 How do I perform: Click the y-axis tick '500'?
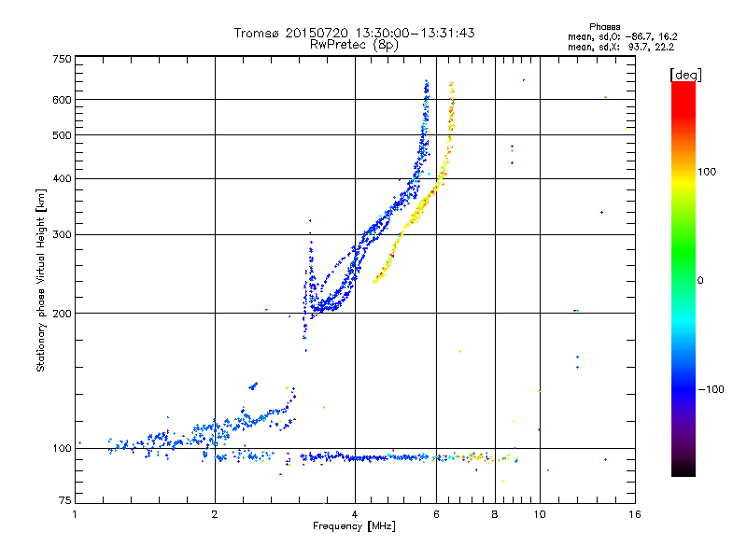(62, 135)
